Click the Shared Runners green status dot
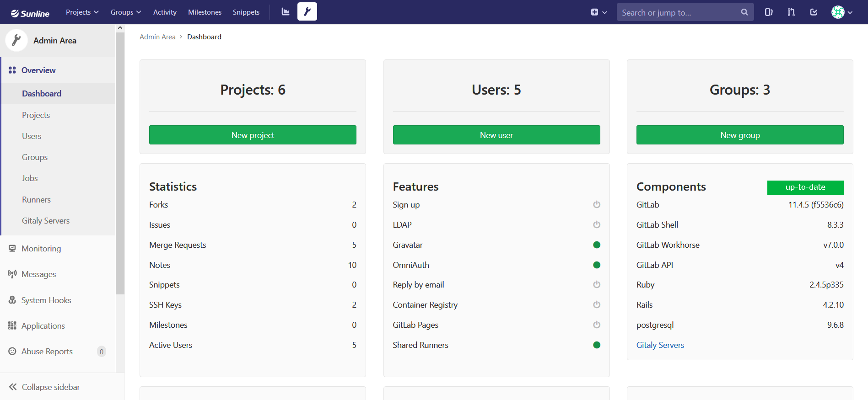The width and height of the screenshot is (868, 400). [597, 345]
